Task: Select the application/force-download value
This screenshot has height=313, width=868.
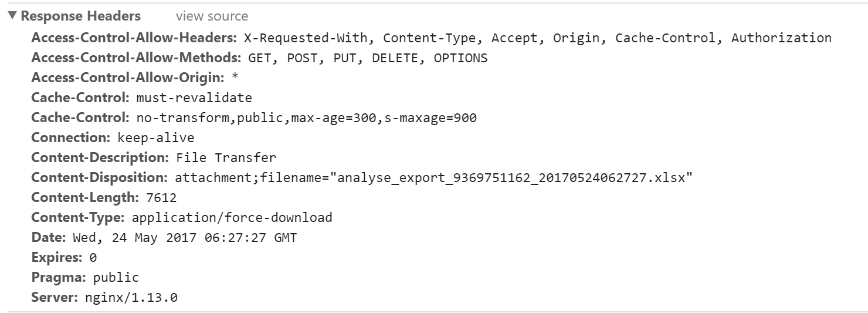Action: click(x=232, y=218)
